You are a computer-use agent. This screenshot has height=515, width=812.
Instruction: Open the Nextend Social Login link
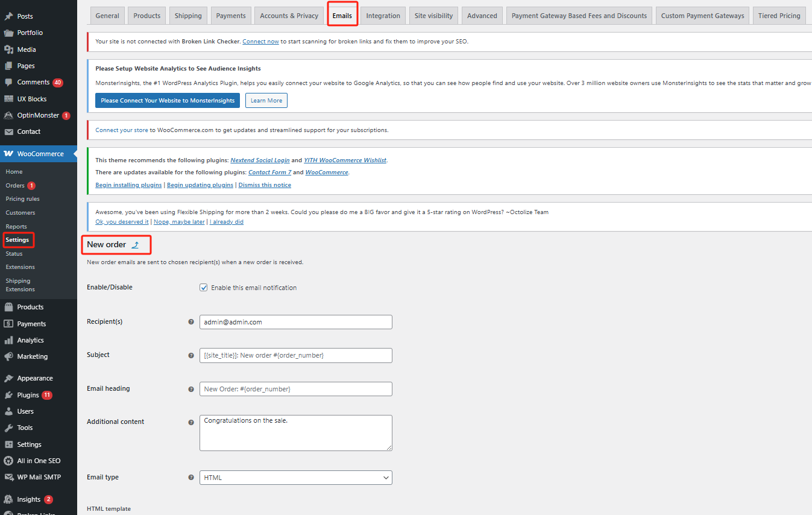260,160
